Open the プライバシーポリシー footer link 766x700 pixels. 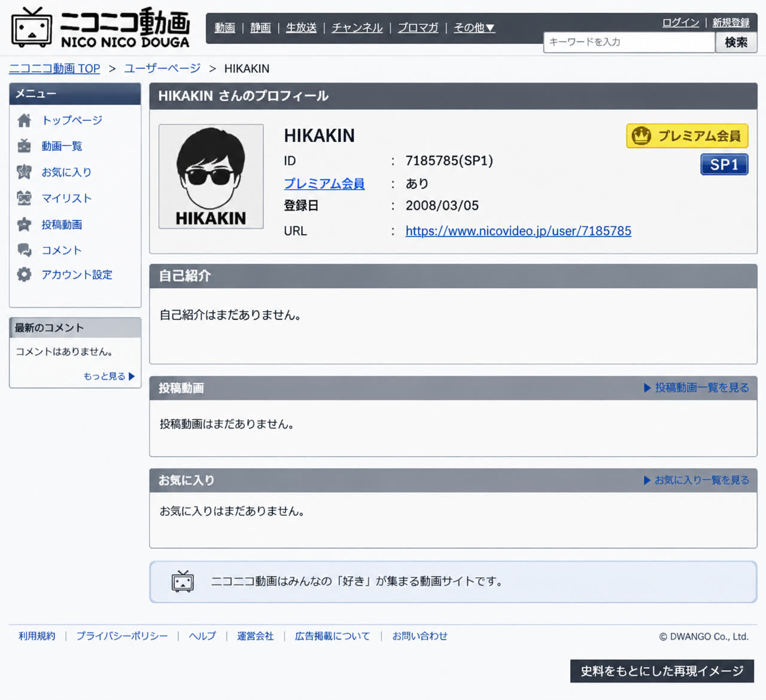pyautogui.click(x=122, y=636)
